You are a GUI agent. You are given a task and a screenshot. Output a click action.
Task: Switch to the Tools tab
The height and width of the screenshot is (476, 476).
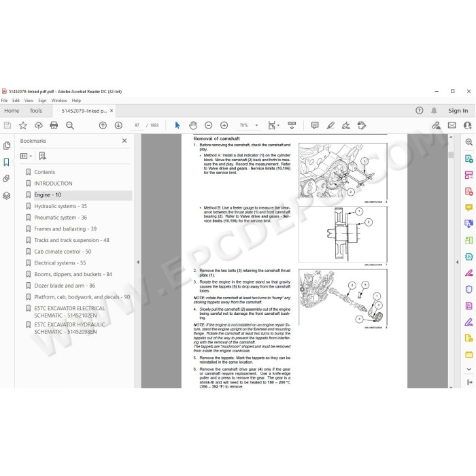36,111
